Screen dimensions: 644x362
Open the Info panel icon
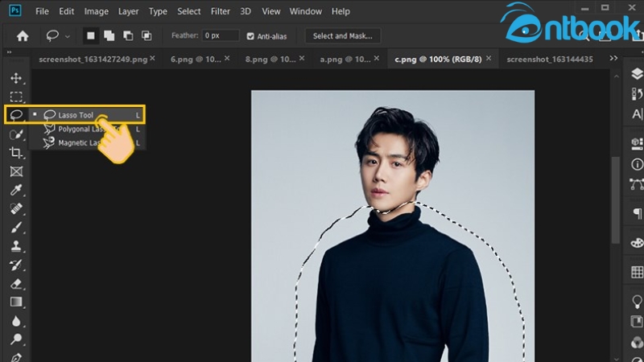(637, 165)
